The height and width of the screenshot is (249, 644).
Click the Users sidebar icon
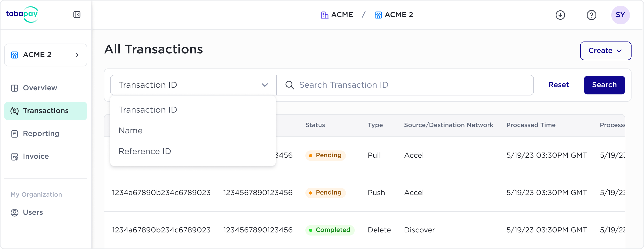pos(15,213)
